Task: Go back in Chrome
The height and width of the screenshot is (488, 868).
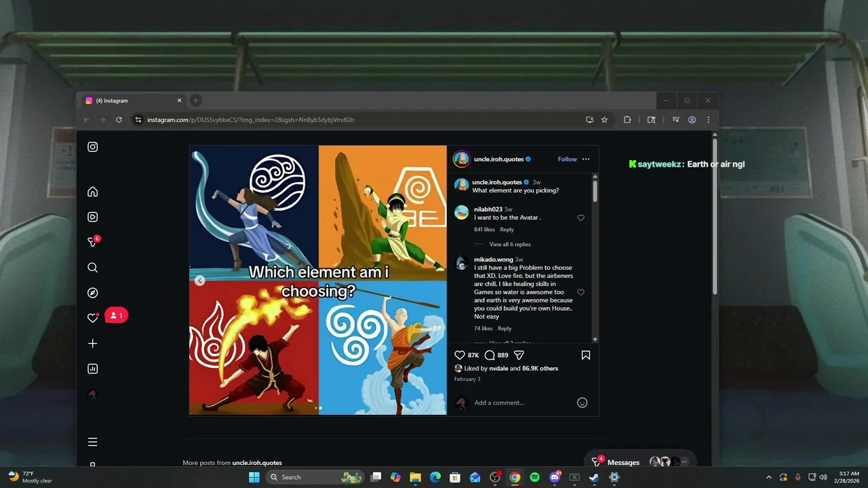Action: pos(86,120)
